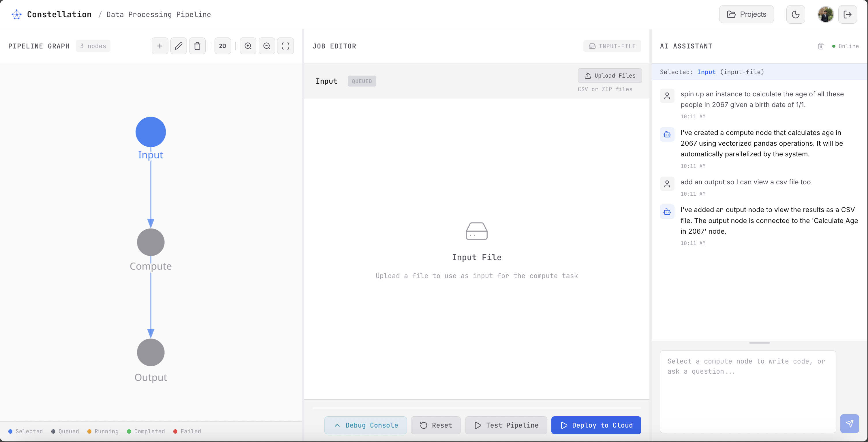868x442 pixels.
Task: Open the Projects menu
Action: [746, 14]
